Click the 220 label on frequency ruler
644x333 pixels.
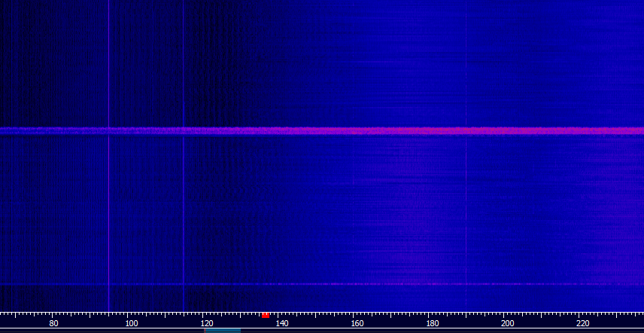[583, 323]
